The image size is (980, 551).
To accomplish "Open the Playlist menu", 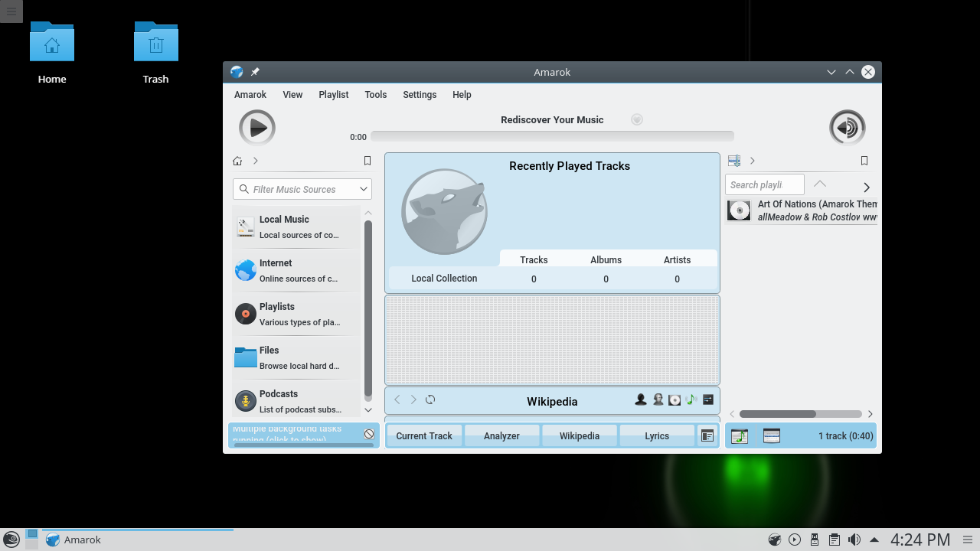I will tap(333, 95).
